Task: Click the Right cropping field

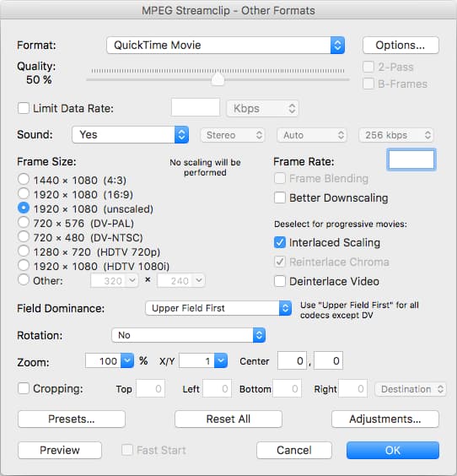Action: click(x=353, y=388)
